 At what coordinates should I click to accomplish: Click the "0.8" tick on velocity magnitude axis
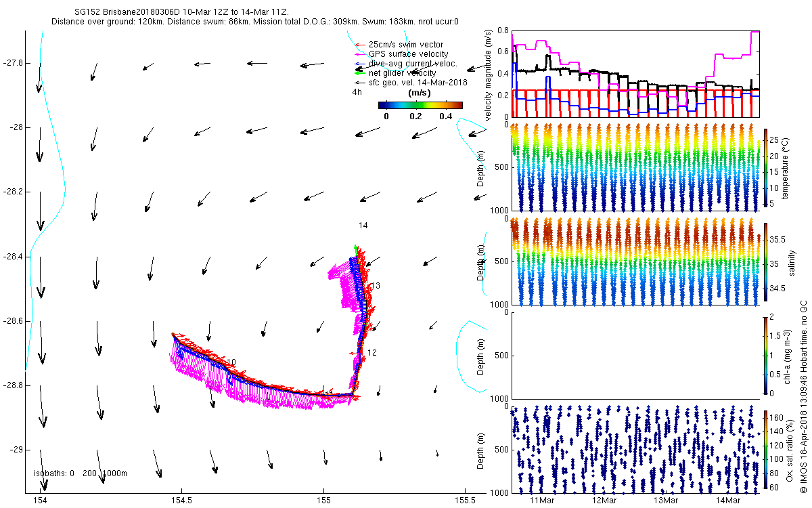tap(503, 31)
